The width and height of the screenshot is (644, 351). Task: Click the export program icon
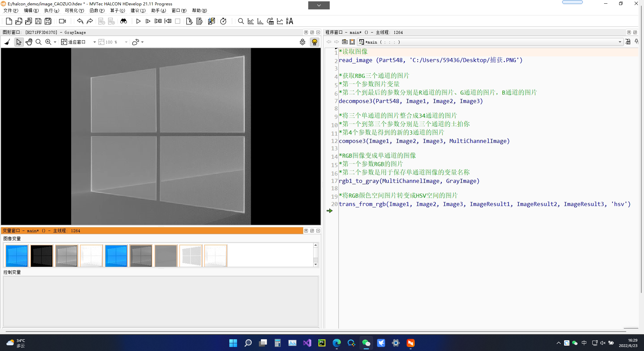[29, 21]
